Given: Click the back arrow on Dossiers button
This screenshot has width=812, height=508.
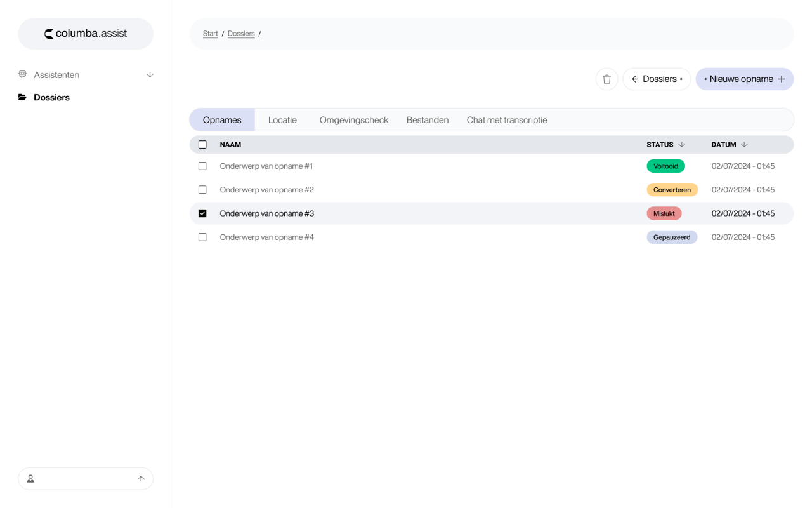Looking at the screenshot, I should tap(634, 79).
